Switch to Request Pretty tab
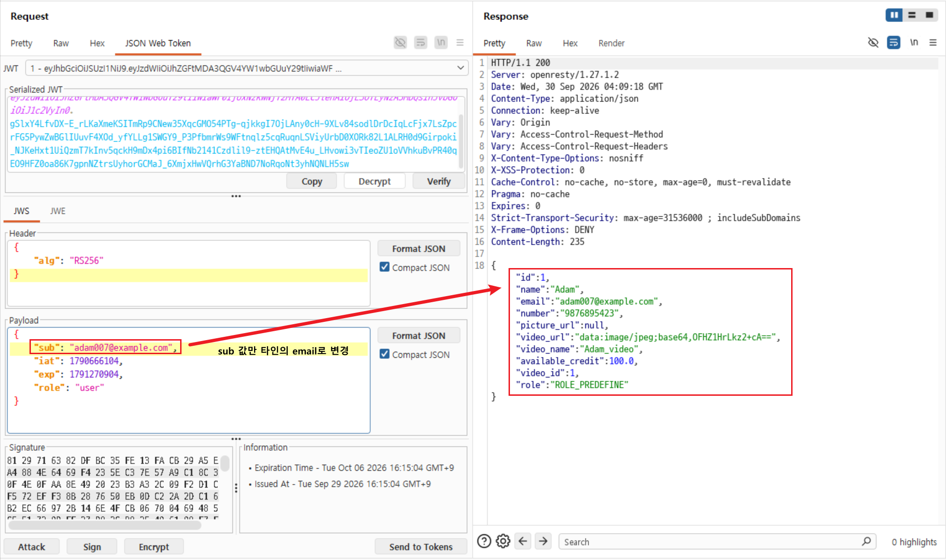The width and height of the screenshot is (946, 560). (22, 43)
